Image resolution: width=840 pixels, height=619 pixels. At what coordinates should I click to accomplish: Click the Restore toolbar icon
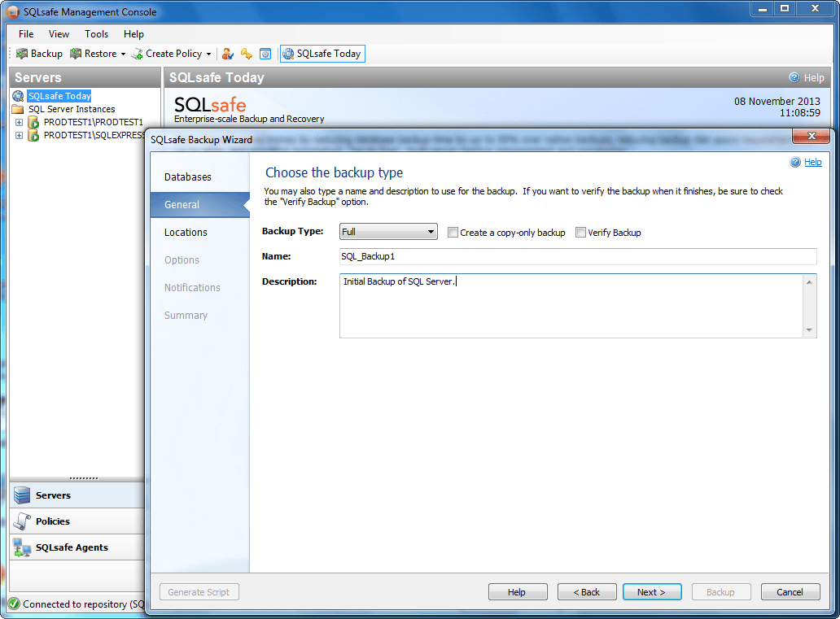(x=76, y=54)
